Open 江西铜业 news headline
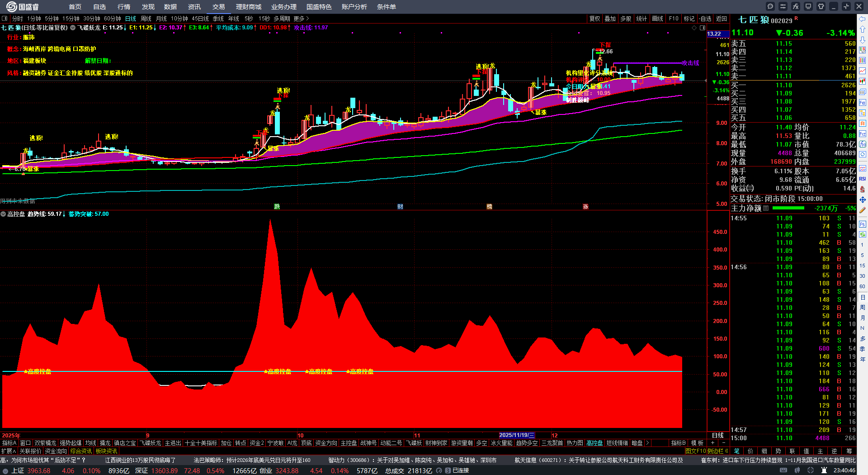This screenshot has height=475, width=868. [x=140, y=460]
